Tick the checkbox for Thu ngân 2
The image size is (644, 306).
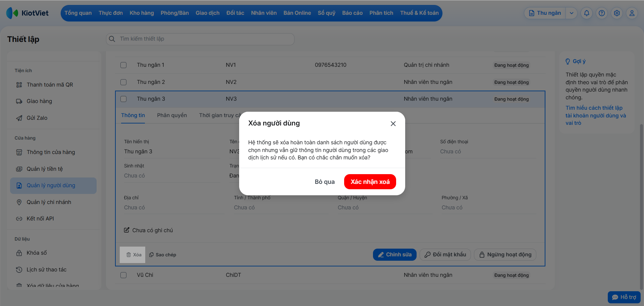click(x=123, y=82)
